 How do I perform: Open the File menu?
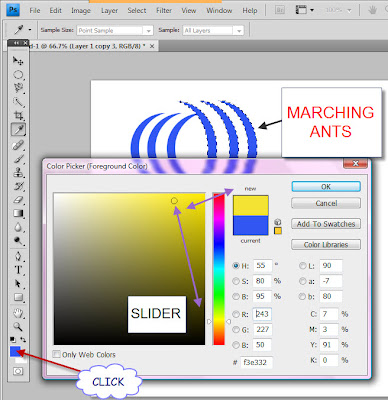(x=35, y=11)
